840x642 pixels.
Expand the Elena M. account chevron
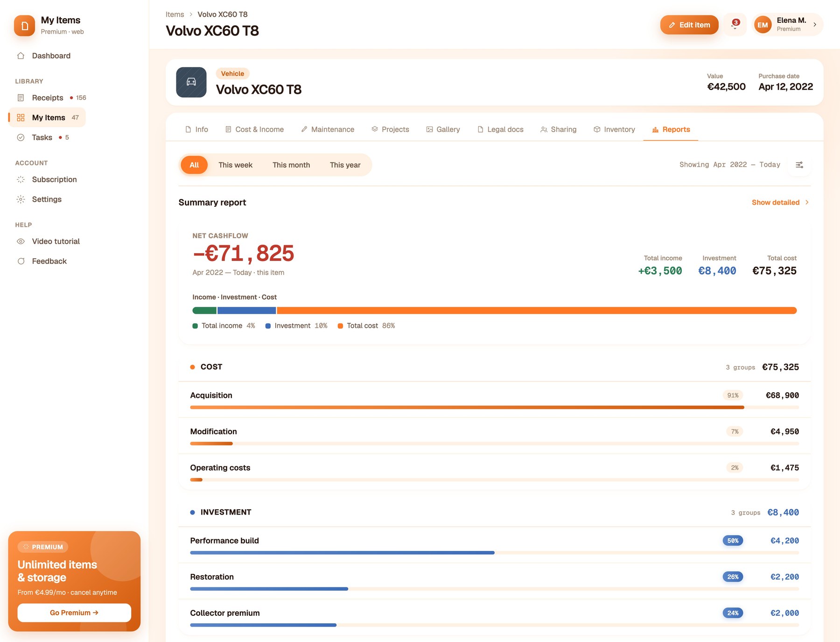click(x=815, y=25)
